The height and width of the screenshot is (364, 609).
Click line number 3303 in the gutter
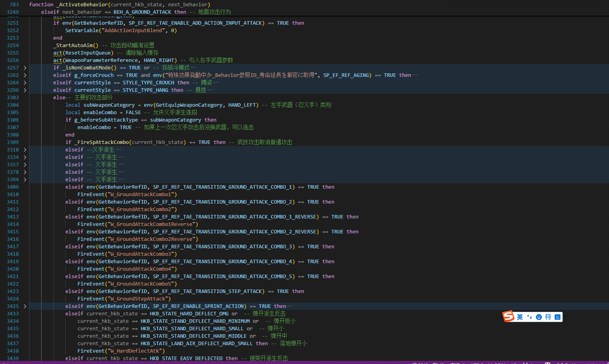[x=12, y=98]
